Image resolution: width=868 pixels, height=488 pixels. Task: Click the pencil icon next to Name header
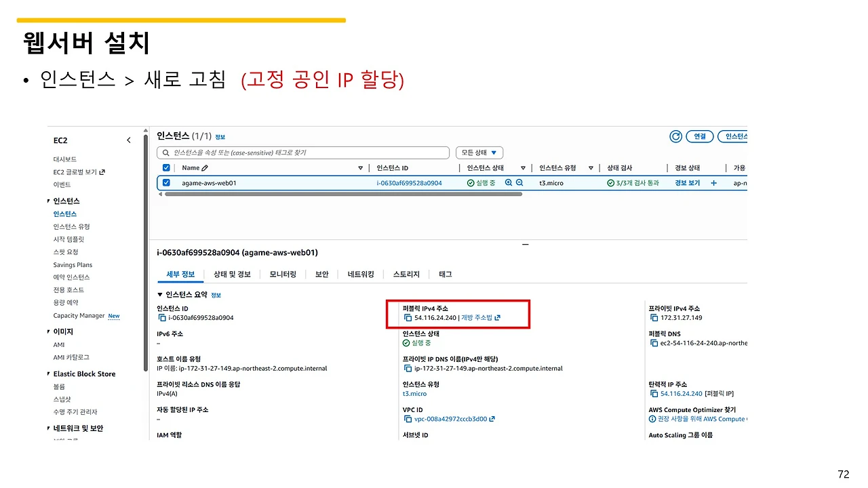coord(205,167)
